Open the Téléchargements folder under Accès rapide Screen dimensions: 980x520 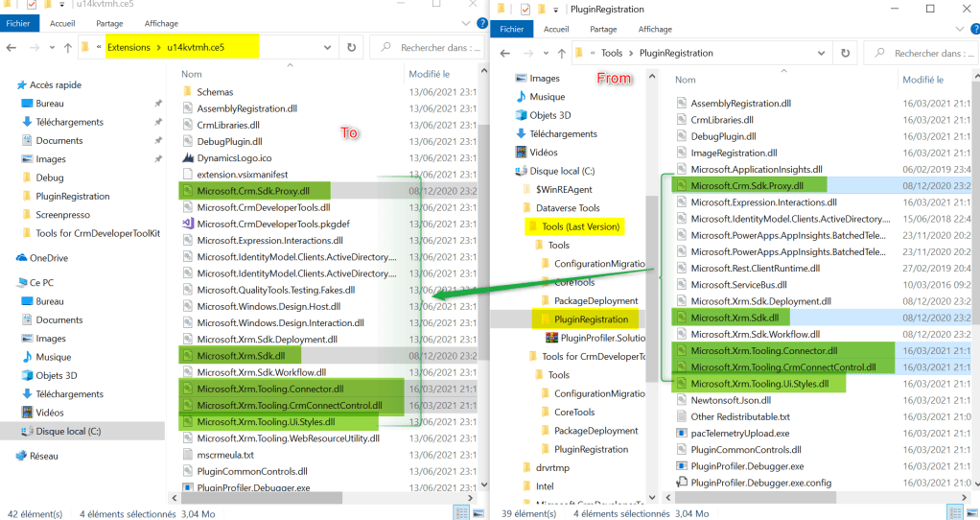click(69, 122)
